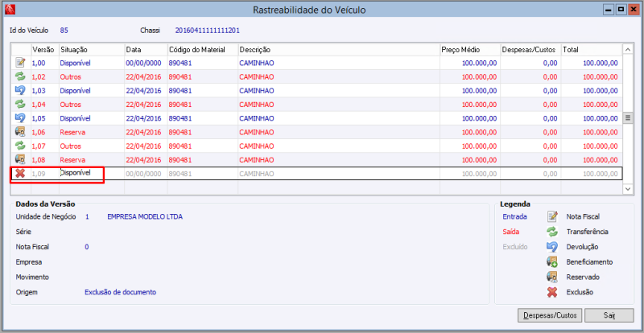Viewport: 644px width, 333px height.
Task: Click vehicle Id value 85
Action: click(64, 31)
